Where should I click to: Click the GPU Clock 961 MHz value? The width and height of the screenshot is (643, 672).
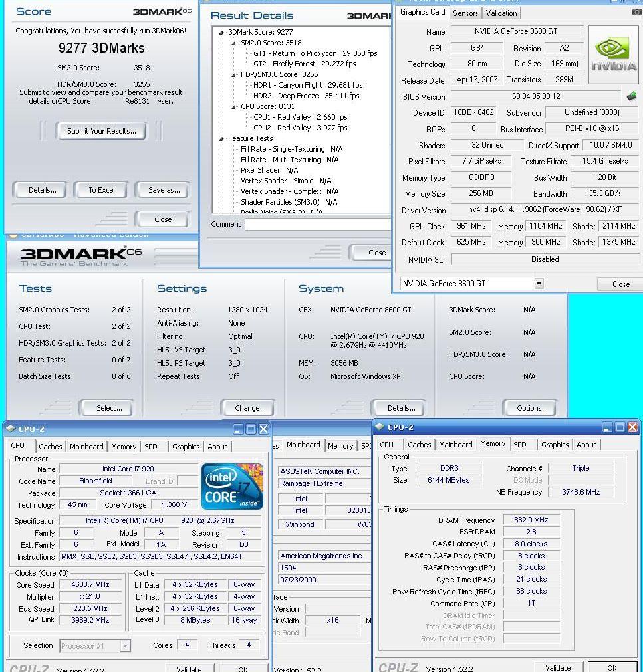click(x=471, y=226)
